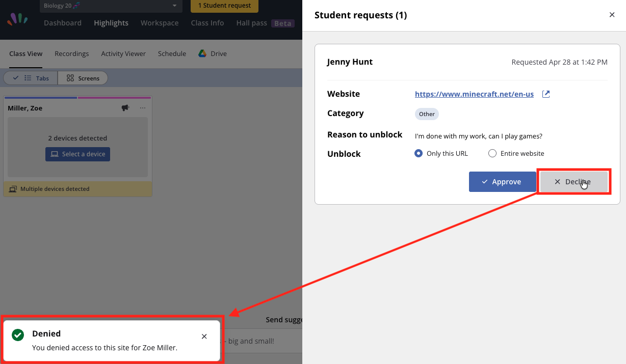Image resolution: width=626 pixels, height=364 pixels.
Task: Open the minecraft.net website link
Action: click(474, 94)
